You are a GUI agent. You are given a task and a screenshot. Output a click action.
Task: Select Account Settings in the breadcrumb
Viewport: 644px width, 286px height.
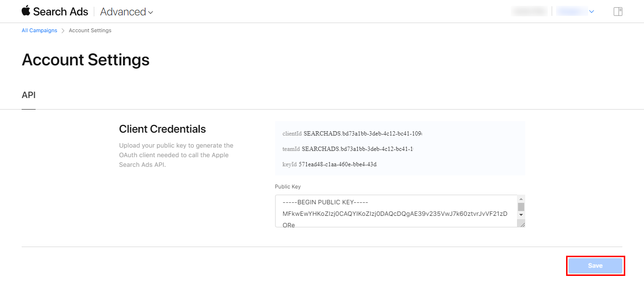click(x=90, y=31)
